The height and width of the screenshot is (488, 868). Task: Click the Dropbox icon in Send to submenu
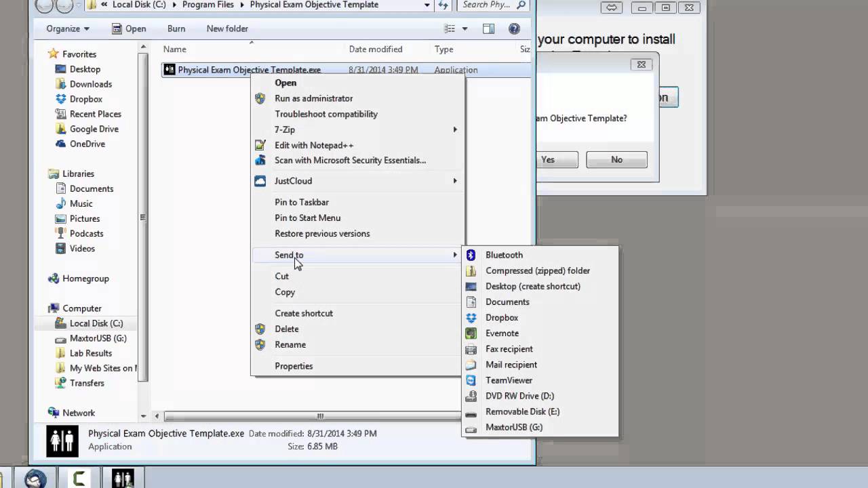pyautogui.click(x=471, y=317)
